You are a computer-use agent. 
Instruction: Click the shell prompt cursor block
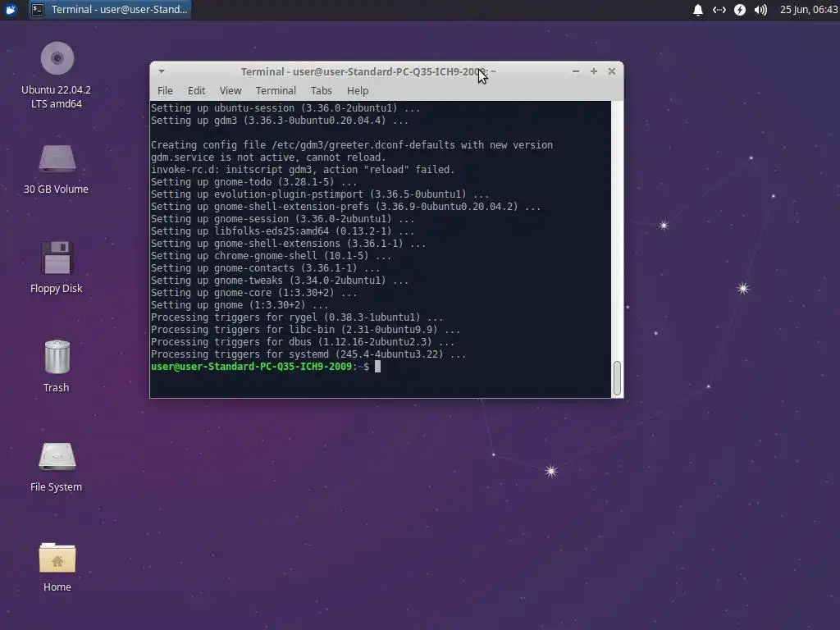pyautogui.click(x=377, y=367)
